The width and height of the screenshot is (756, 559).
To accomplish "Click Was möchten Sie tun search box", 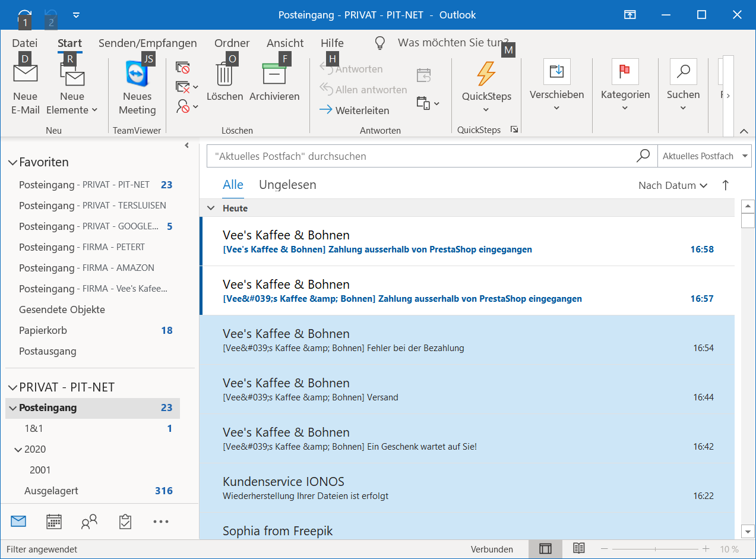I will pos(453,43).
